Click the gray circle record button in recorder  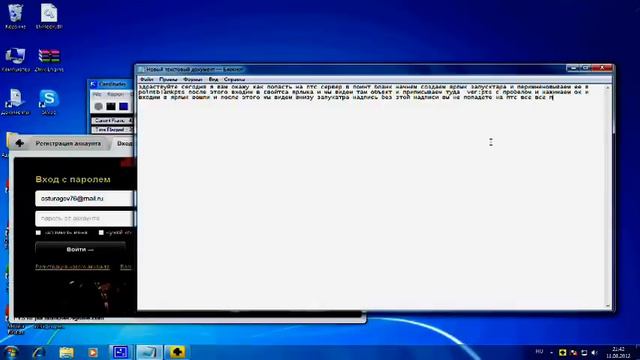pos(98,107)
